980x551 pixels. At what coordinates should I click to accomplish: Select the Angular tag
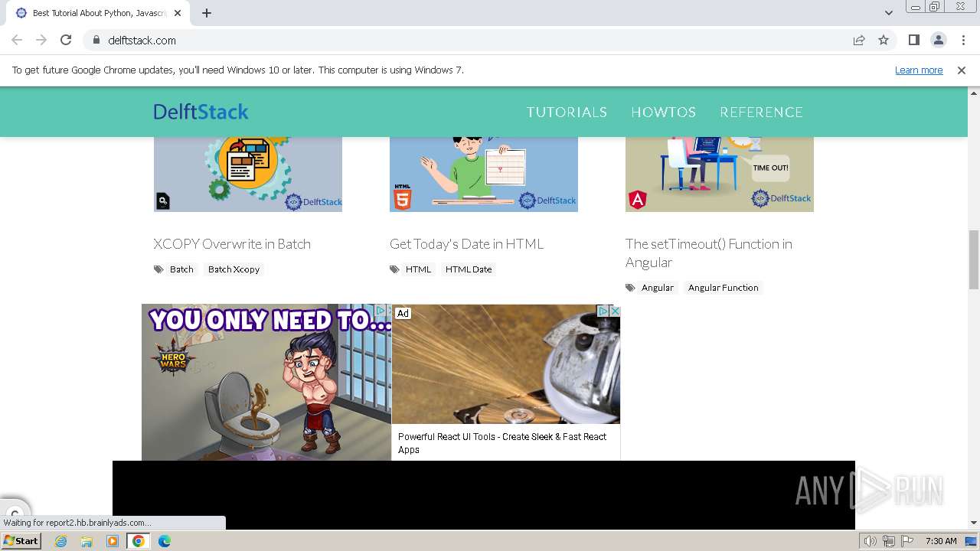(x=658, y=288)
